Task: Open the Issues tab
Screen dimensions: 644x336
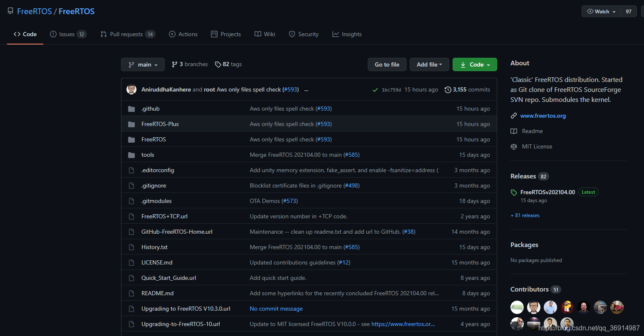Action: (68, 34)
